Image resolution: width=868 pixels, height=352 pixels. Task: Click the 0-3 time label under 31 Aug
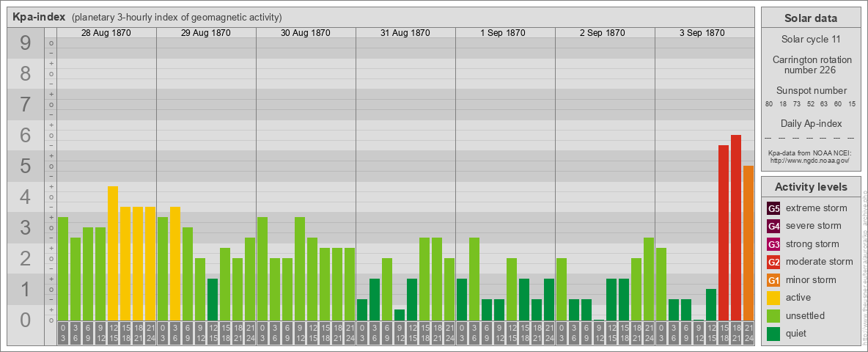pyautogui.click(x=362, y=333)
